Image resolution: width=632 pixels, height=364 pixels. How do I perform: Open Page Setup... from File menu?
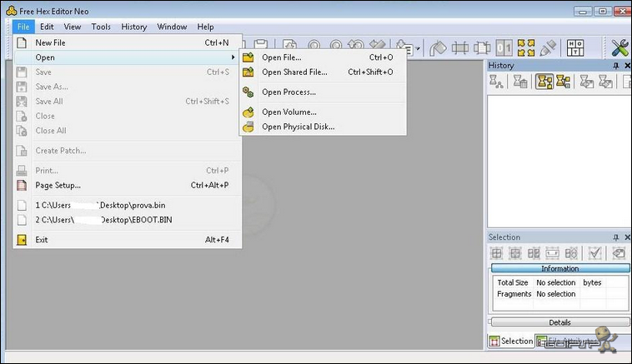[x=128, y=185]
